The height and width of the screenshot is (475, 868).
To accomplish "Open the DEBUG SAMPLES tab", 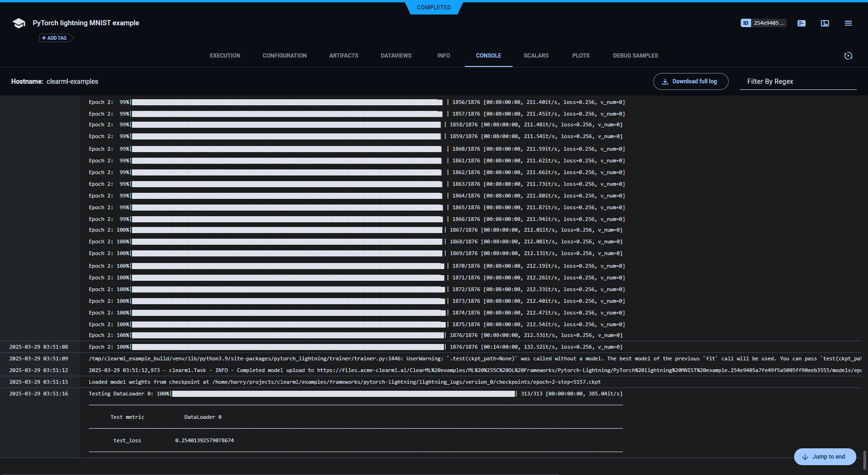I will 635,56.
